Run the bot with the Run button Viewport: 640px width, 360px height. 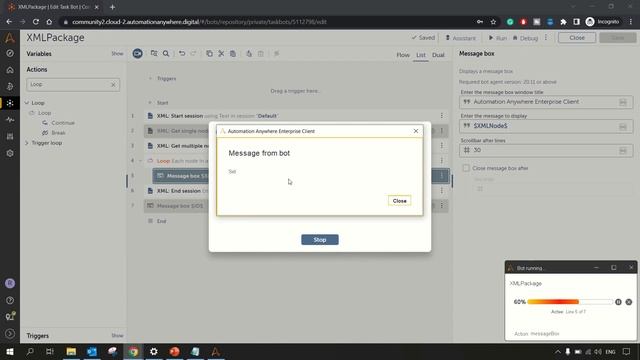pos(498,38)
